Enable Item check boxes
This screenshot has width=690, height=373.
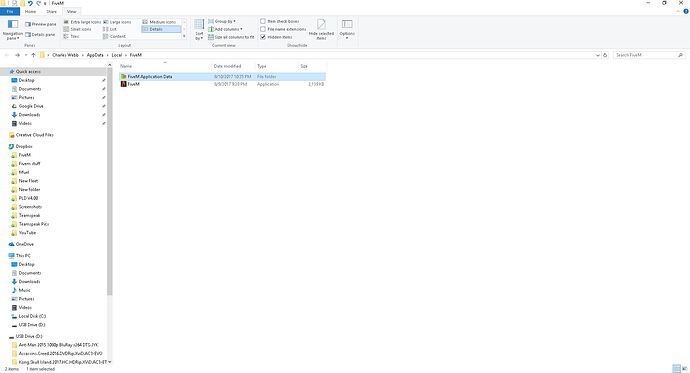point(279,21)
